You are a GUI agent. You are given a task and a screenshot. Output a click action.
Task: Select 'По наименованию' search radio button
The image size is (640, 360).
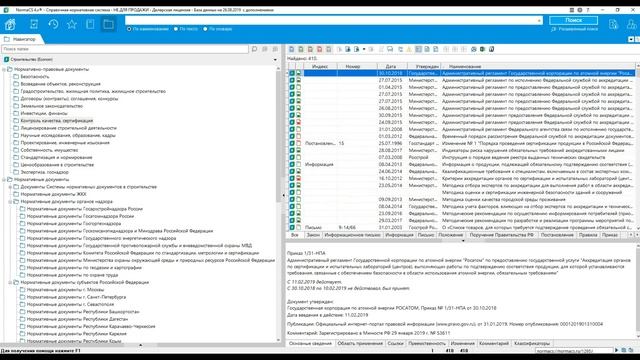129,29
